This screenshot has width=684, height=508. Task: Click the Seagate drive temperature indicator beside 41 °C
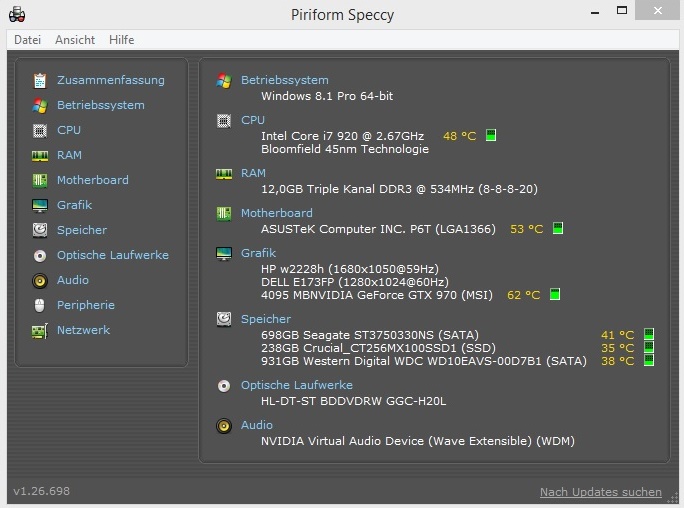[649, 334]
